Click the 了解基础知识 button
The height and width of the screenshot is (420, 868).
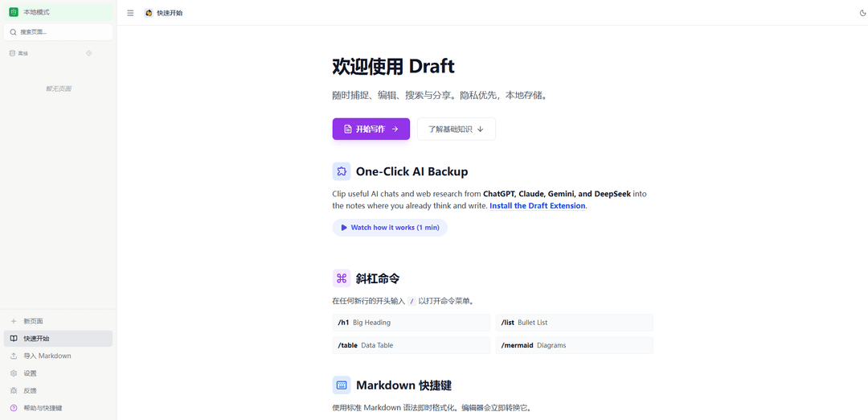[457, 129]
